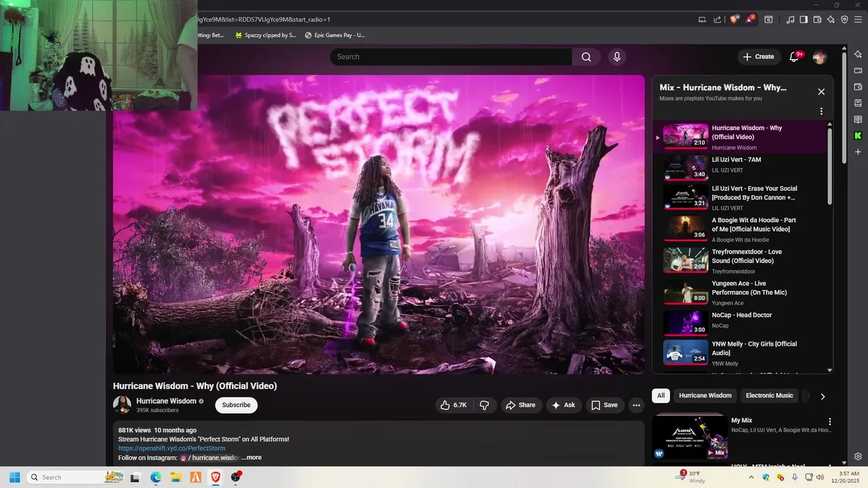Viewport: 868px width, 488px height.
Task: Like the video with 6.7K button
Action: click(454, 405)
